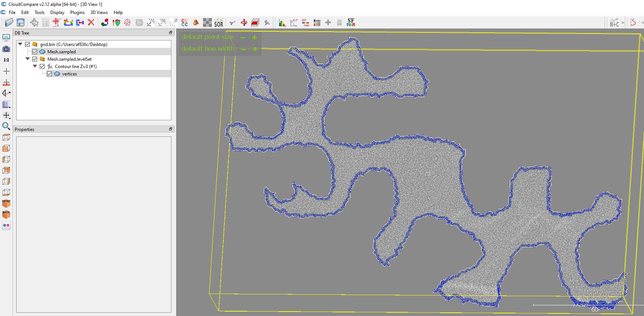644x316 pixels.
Task: Open the Plugins menu
Action: [x=77, y=13]
